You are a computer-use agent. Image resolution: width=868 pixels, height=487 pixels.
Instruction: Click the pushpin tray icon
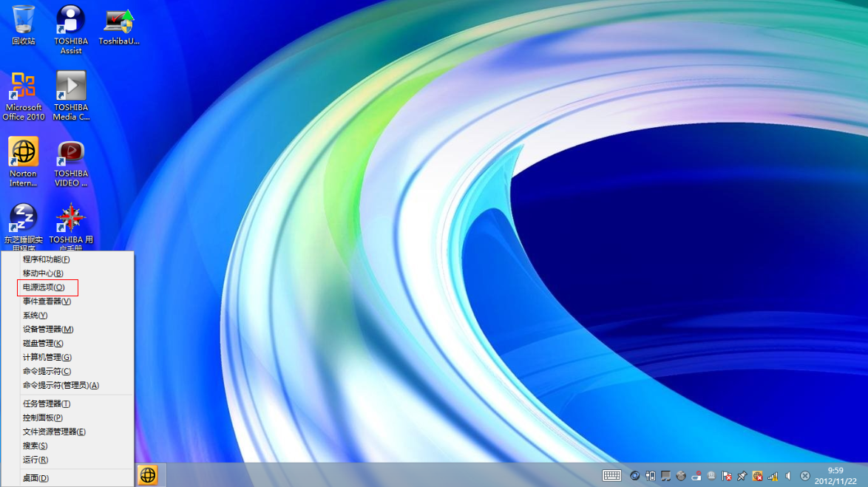[x=742, y=476]
